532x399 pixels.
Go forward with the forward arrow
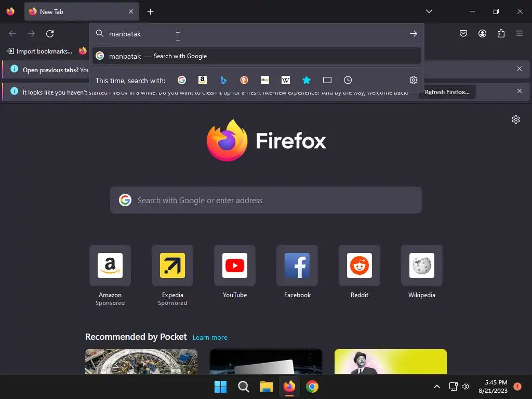click(x=31, y=34)
